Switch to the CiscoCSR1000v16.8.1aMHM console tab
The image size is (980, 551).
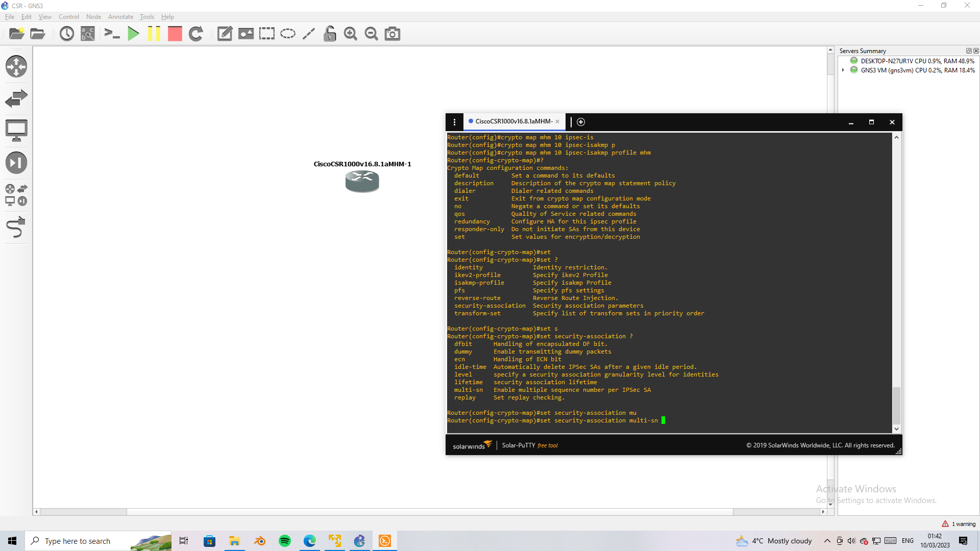click(x=512, y=121)
